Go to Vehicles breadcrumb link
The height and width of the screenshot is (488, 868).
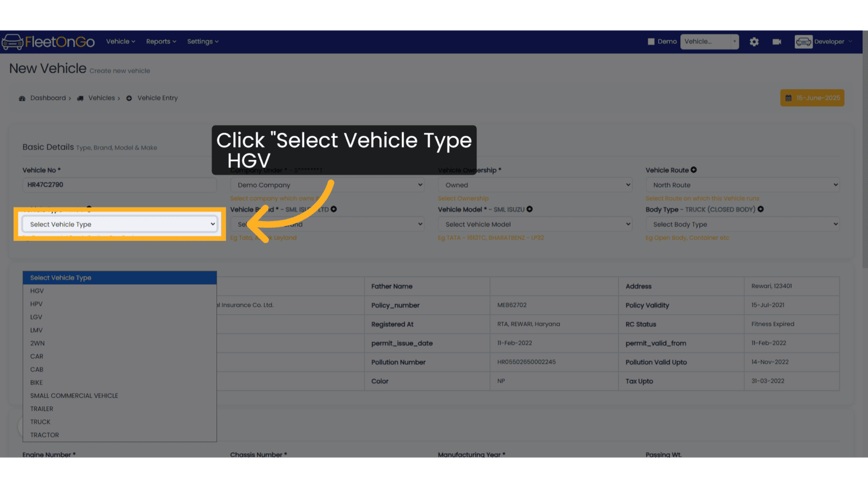coord(101,98)
